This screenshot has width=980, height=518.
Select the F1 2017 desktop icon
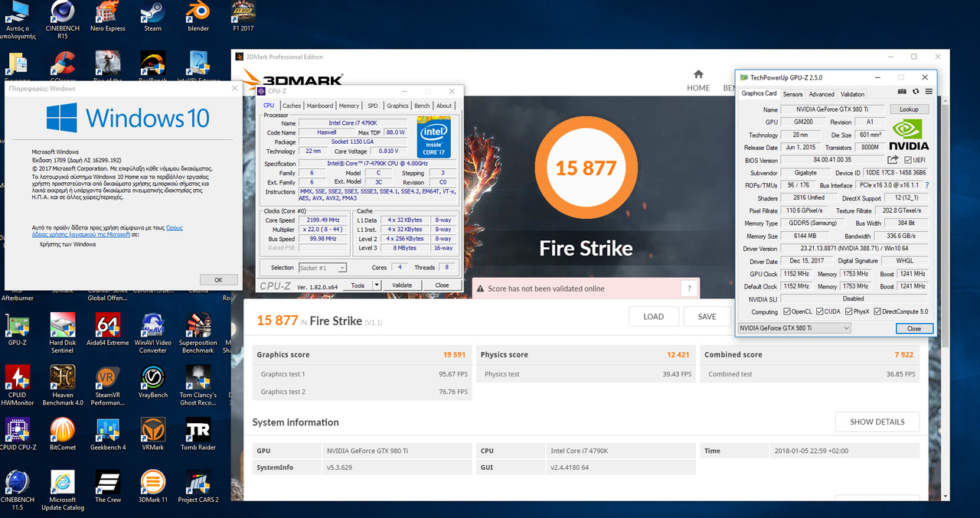243,17
